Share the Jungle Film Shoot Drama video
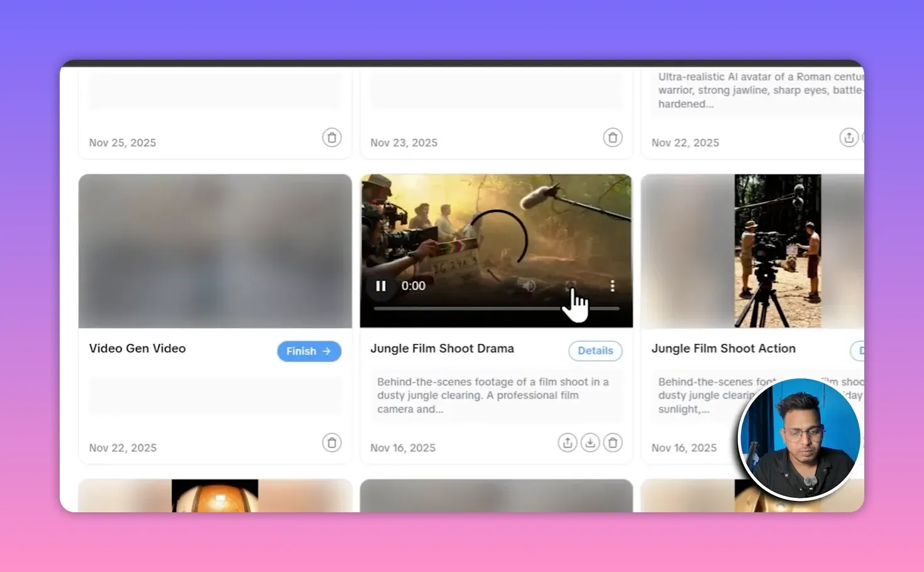This screenshot has width=924, height=572. click(x=567, y=443)
